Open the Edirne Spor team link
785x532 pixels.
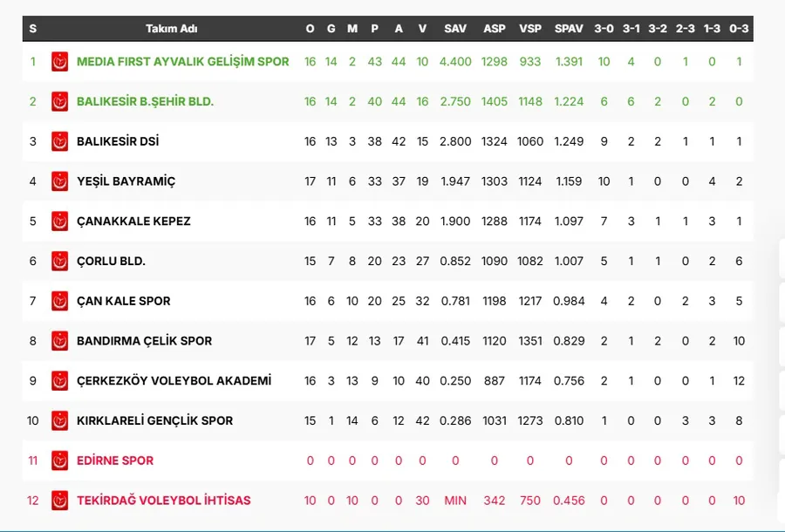tap(115, 460)
